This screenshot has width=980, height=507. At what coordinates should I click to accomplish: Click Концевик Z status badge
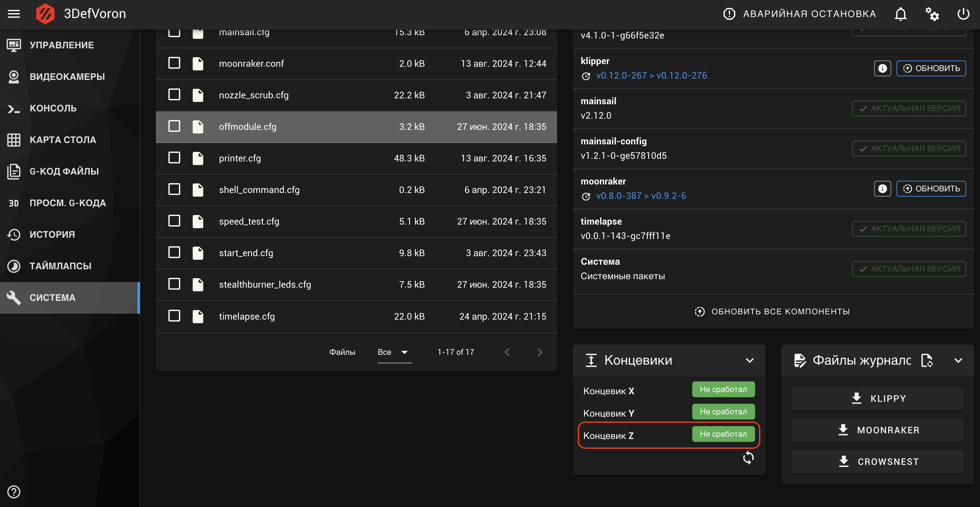(723, 434)
